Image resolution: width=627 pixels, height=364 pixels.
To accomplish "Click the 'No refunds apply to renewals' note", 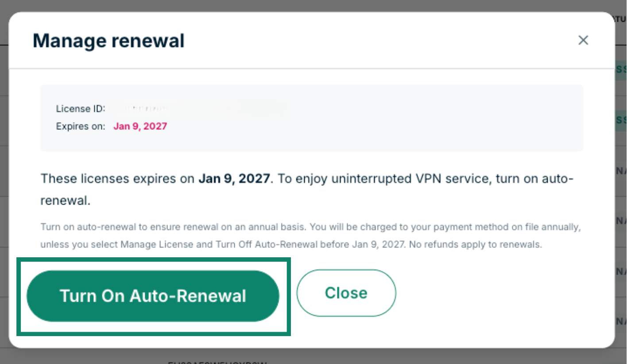I will [x=475, y=244].
